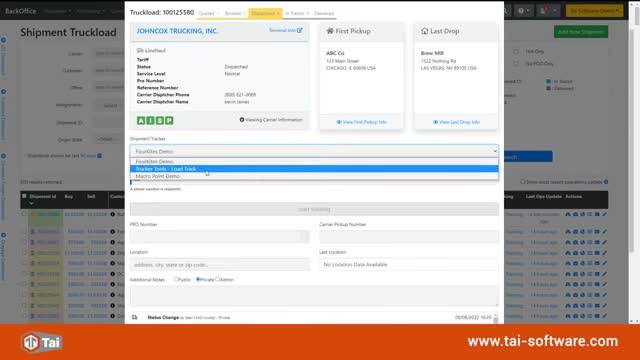Open the Origin State dropdown
Viewport: 640px width, 360px height.
point(109,140)
